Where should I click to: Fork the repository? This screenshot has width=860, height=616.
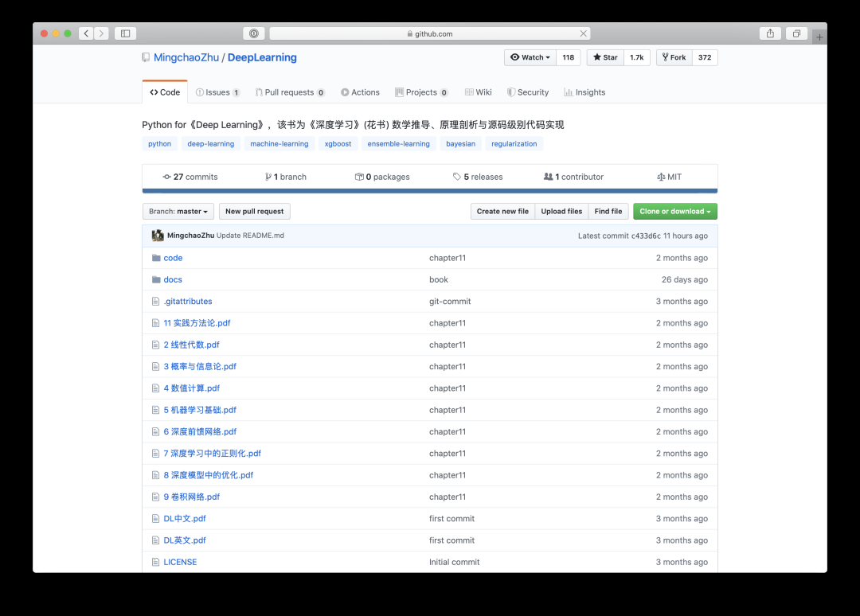pos(674,57)
